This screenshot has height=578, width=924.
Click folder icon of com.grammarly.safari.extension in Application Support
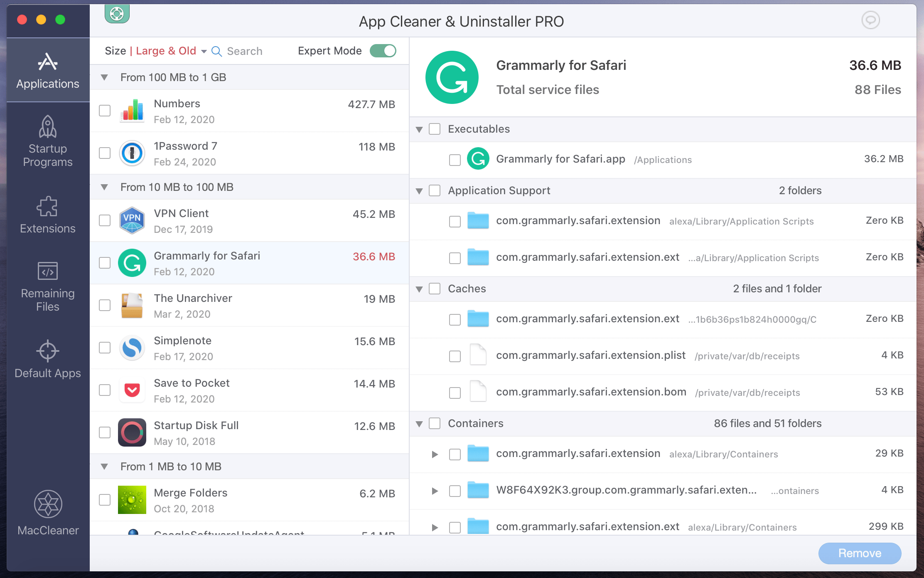(478, 220)
